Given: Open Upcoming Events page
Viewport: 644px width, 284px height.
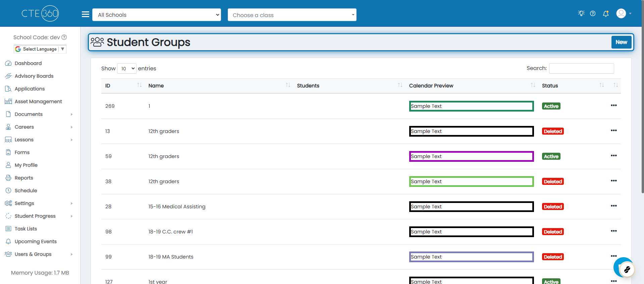Looking at the screenshot, I should pos(36,241).
